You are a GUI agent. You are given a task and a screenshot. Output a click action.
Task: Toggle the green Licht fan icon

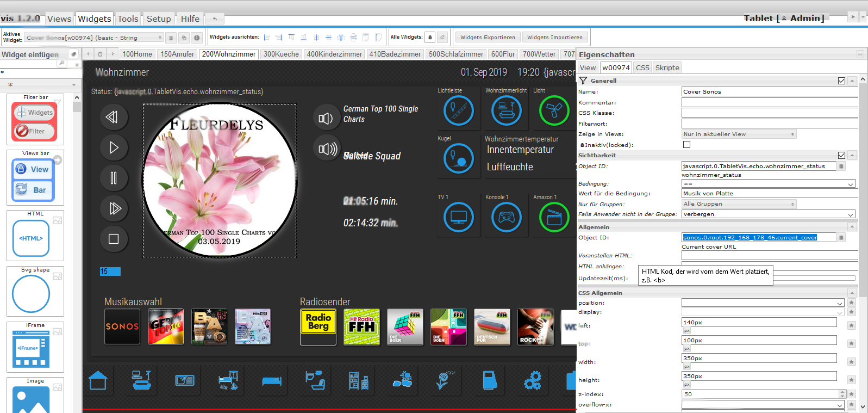coord(554,110)
